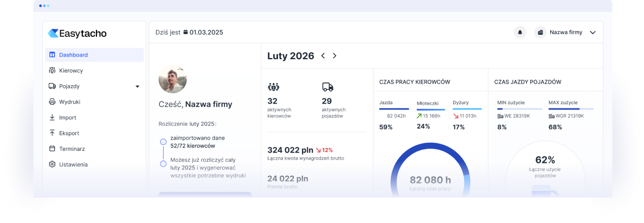Click the MIN zużycie progress bar

(x=519, y=109)
